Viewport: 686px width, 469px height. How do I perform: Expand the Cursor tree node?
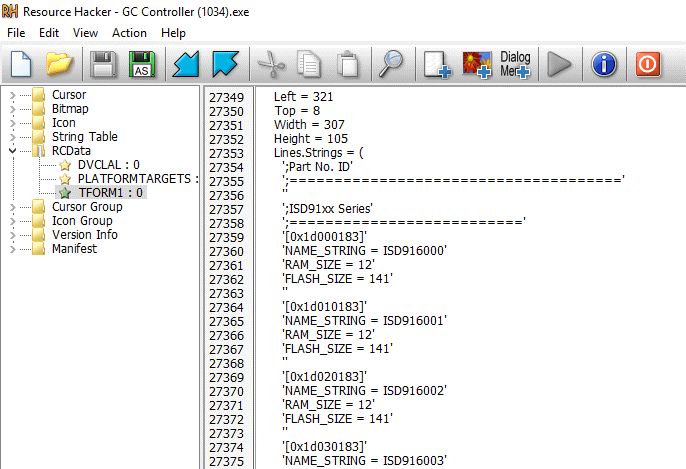12,95
